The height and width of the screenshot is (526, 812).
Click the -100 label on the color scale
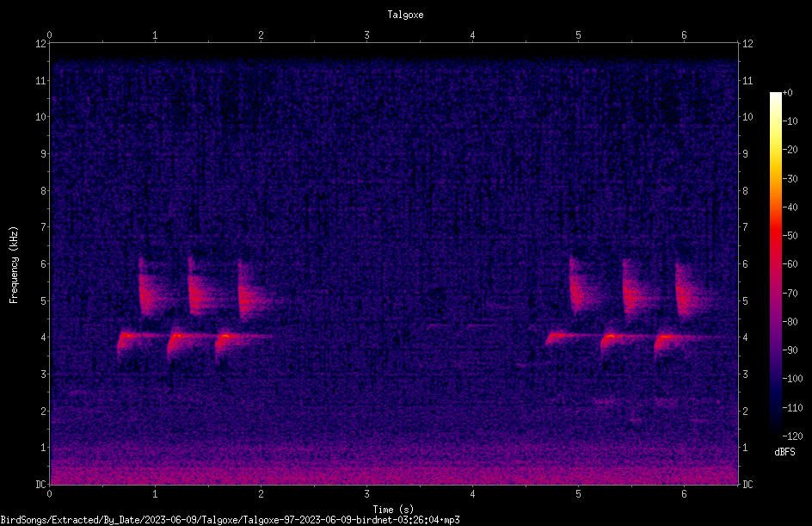pos(793,379)
